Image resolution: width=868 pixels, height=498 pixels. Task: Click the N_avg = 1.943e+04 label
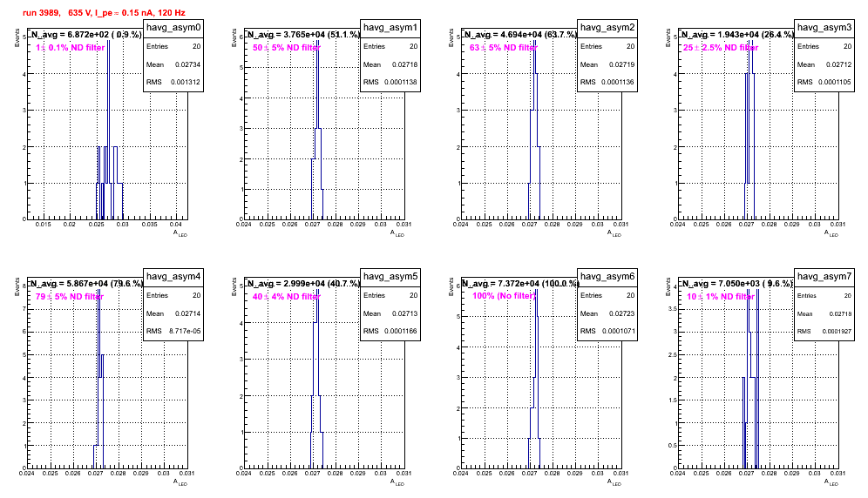737,34
